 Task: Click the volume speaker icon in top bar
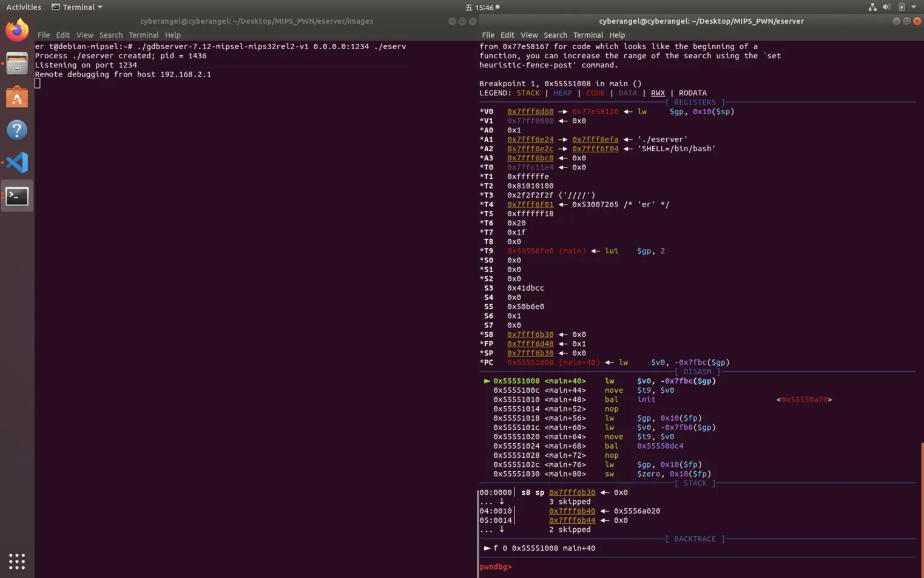point(887,7)
